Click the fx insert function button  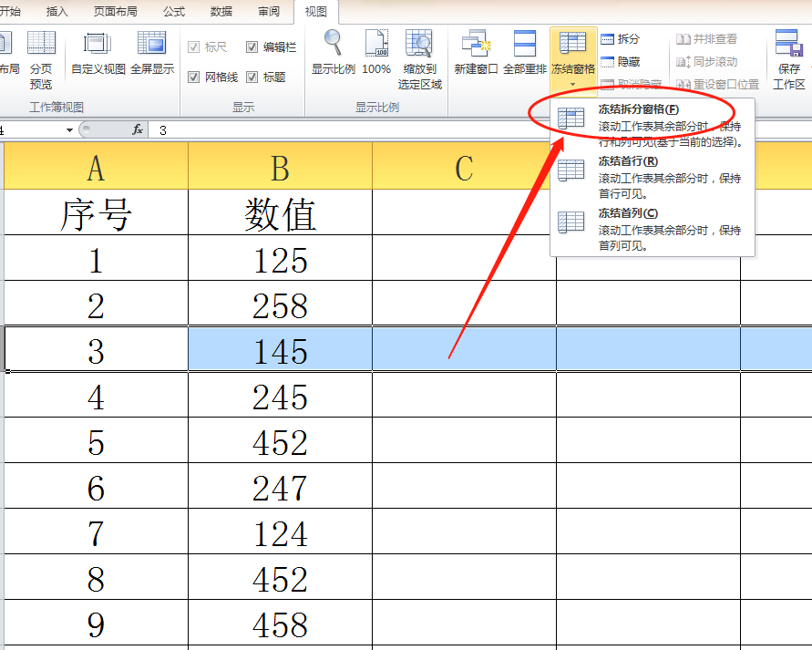(x=138, y=129)
